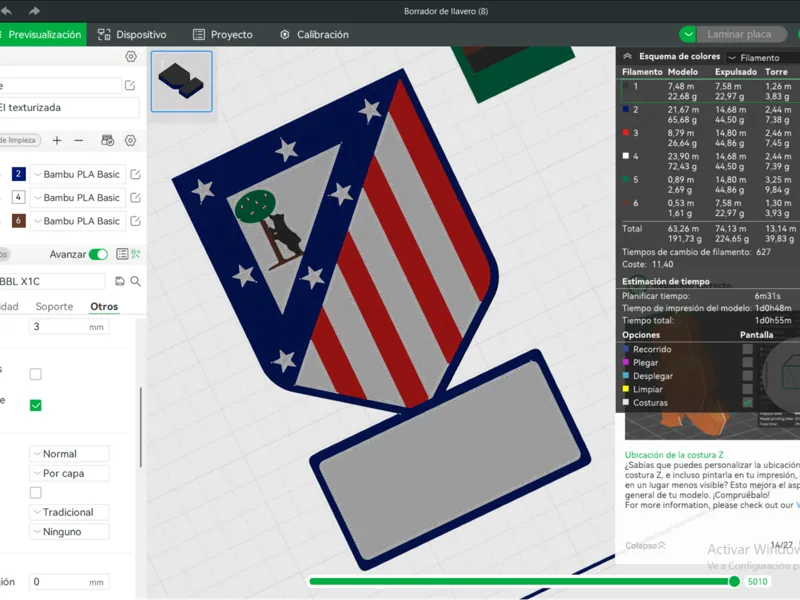Click the Dispositivo icon tab

coord(104,34)
